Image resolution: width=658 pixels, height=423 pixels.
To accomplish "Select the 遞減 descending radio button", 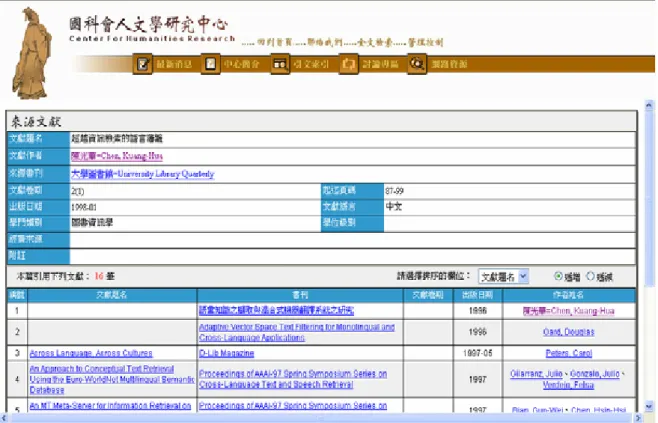I will pyautogui.click(x=590, y=276).
